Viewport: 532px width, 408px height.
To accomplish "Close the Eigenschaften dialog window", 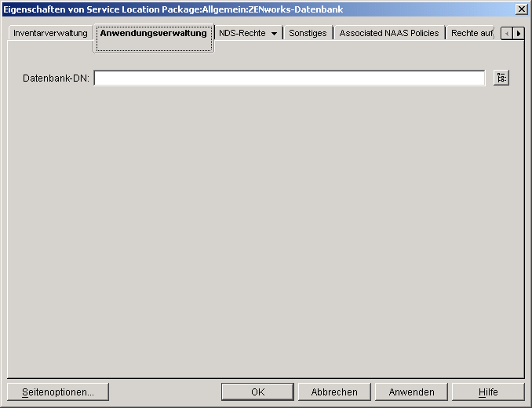I will coord(521,9).
